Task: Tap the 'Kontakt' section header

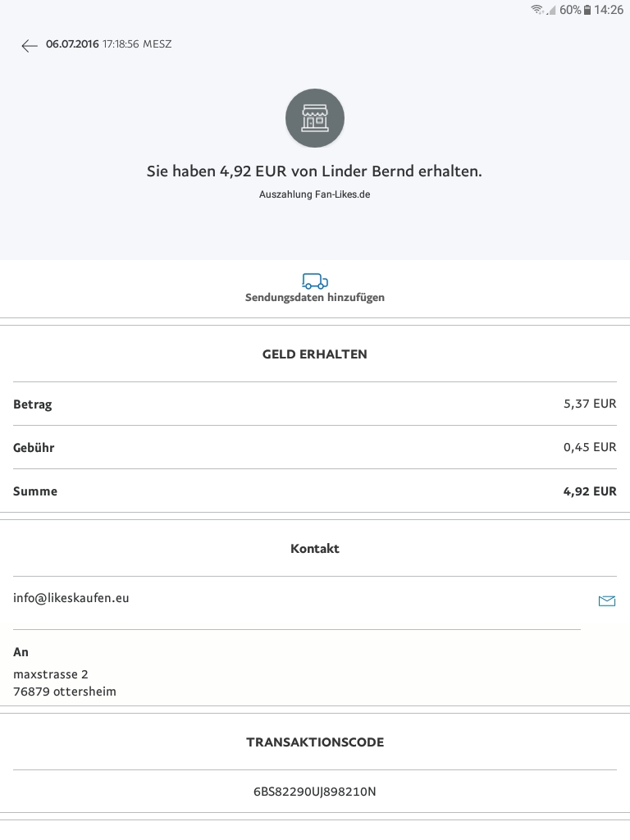Action: coord(315,549)
